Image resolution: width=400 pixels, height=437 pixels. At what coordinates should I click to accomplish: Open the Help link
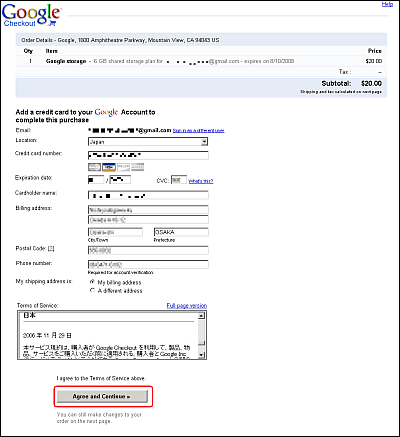pos(387,4)
